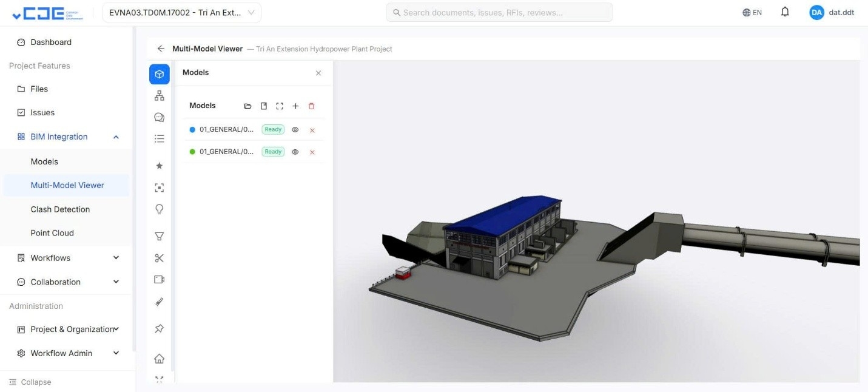Click the lightbulb lighting icon
The width and height of the screenshot is (868, 392).
click(x=160, y=209)
